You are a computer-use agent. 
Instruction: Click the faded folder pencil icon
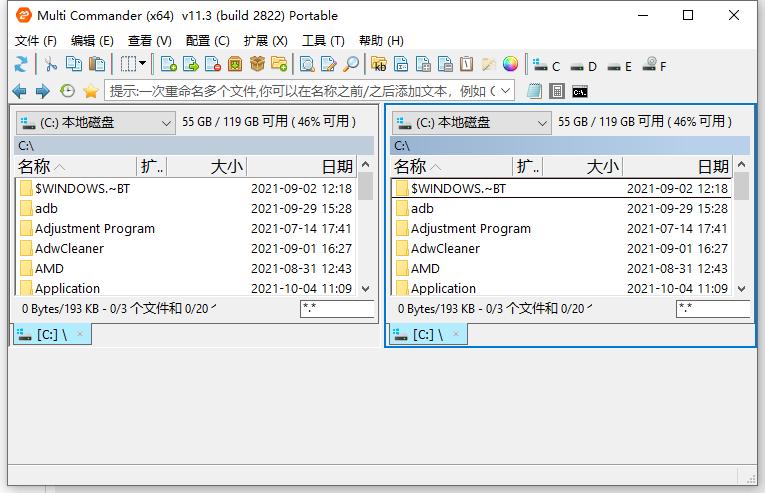488,64
